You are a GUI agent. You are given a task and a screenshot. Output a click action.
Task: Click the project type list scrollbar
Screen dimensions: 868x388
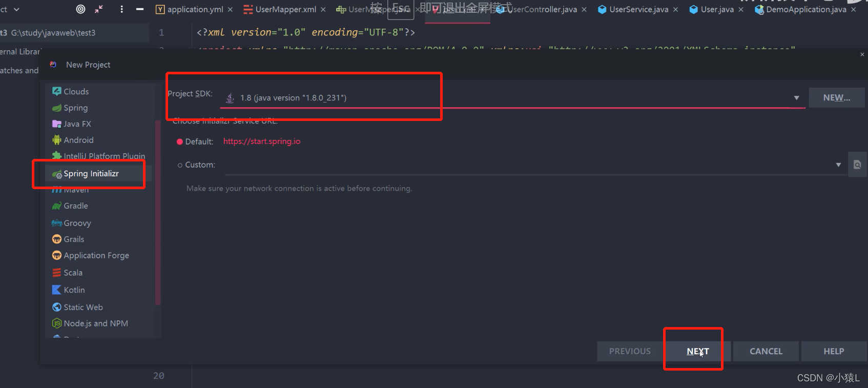(x=158, y=213)
